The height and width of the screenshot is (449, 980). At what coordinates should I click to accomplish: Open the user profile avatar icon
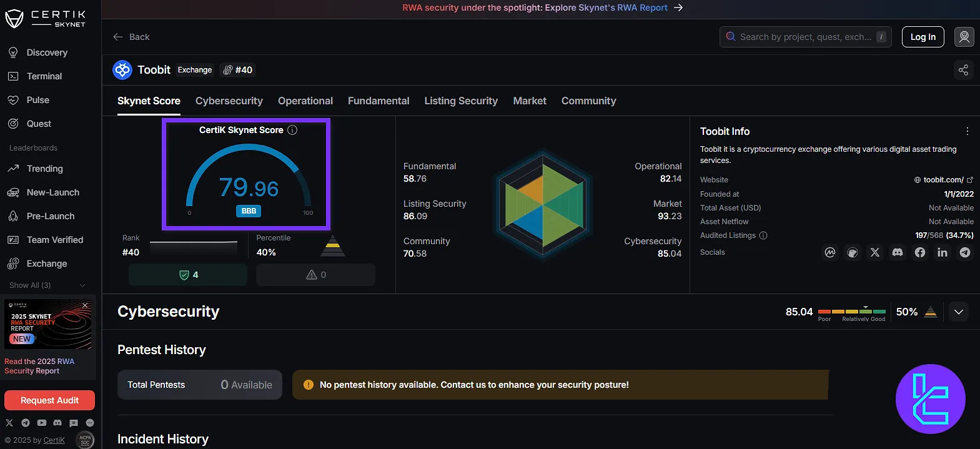point(964,37)
